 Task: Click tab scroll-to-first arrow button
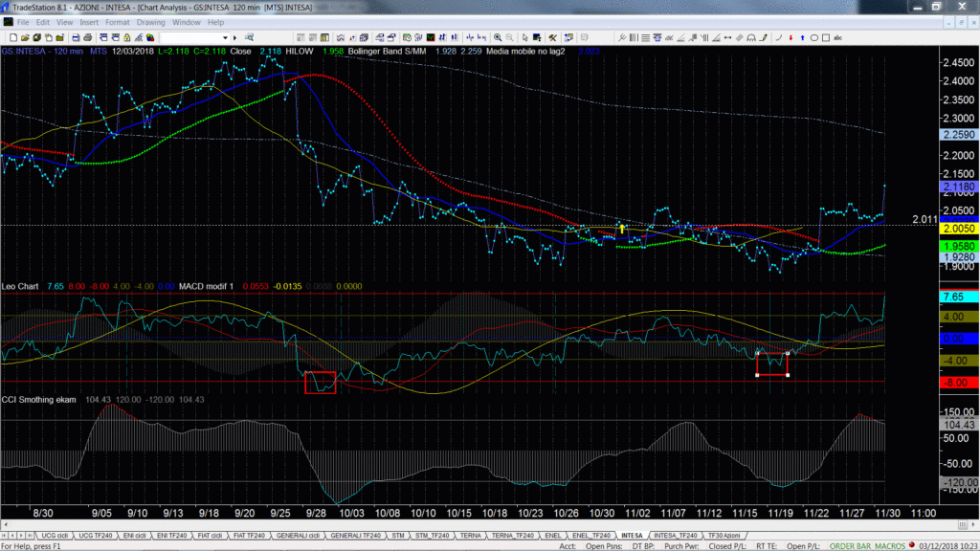click(5, 536)
